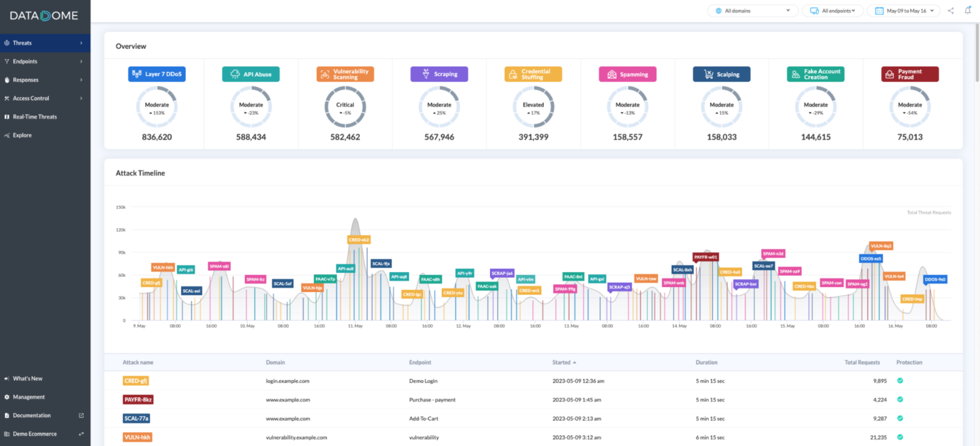Select the SCRAP-bnr timeline marker

746,283
